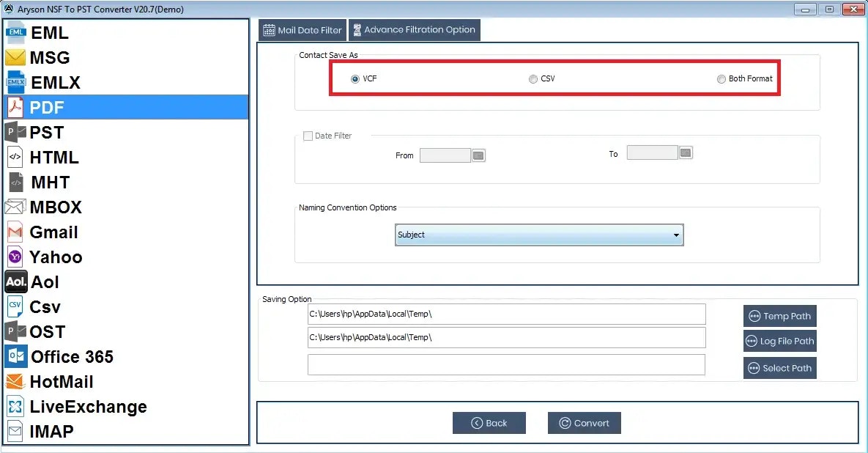868x453 pixels.
Task: Enable the Date Filter checkbox
Action: (308, 136)
